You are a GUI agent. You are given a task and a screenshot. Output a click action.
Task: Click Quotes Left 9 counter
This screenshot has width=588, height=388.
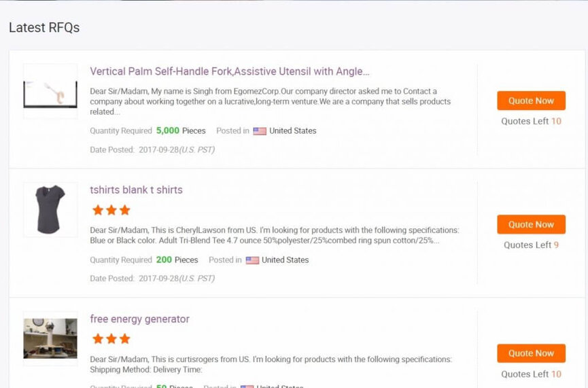[x=531, y=245]
